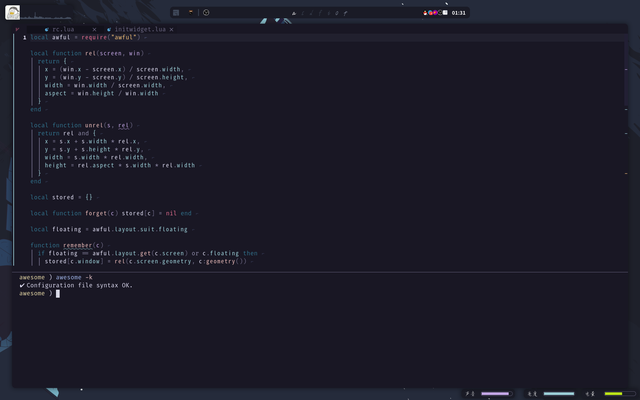Select the second workspace tag icon
The width and height of the screenshot is (640, 400).
coord(303,13)
